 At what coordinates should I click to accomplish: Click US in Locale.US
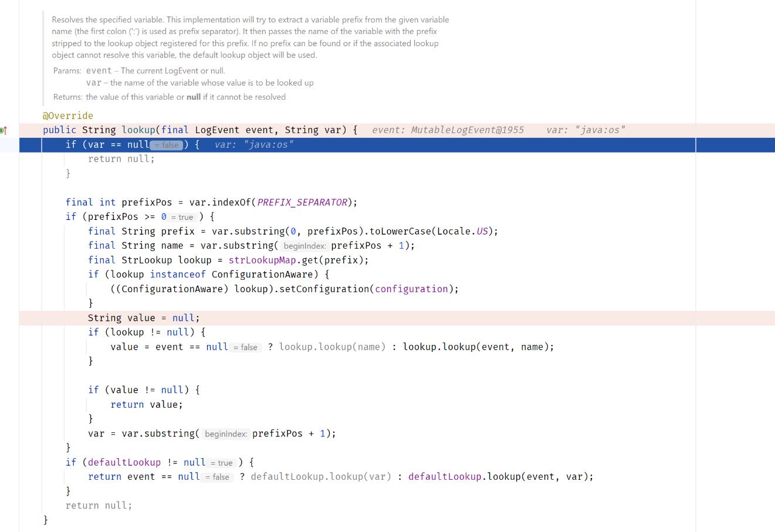click(482, 231)
